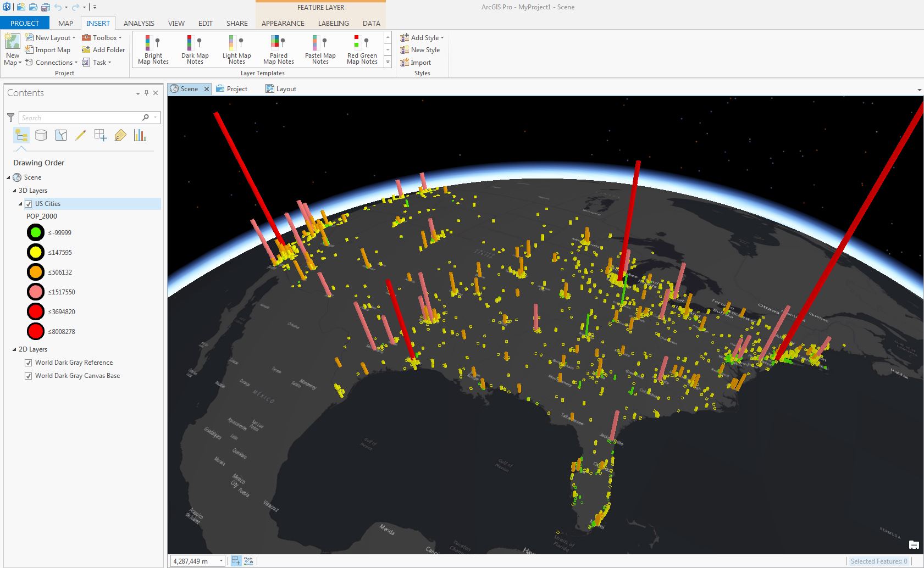Screen dimensions: 924x568
Task: Open Toolbox in the ribbon
Action: tap(102, 37)
